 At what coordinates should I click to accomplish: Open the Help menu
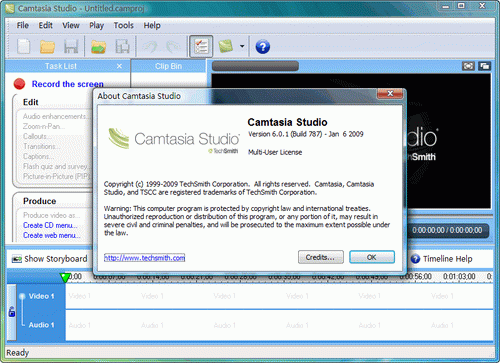pos(152,25)
